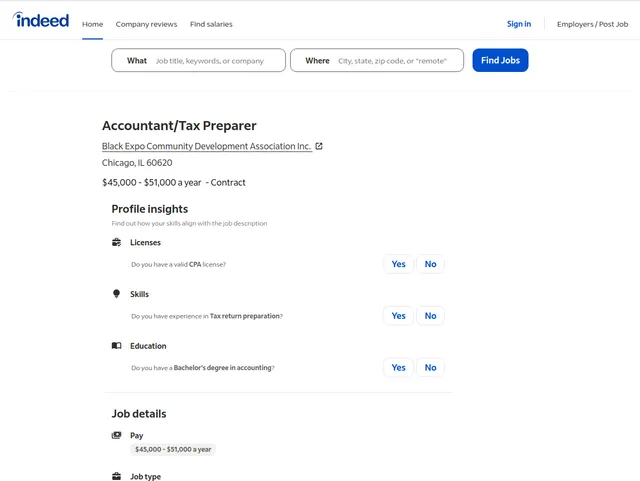
Task: Click the Sign in link
Action: coord(519,24)
